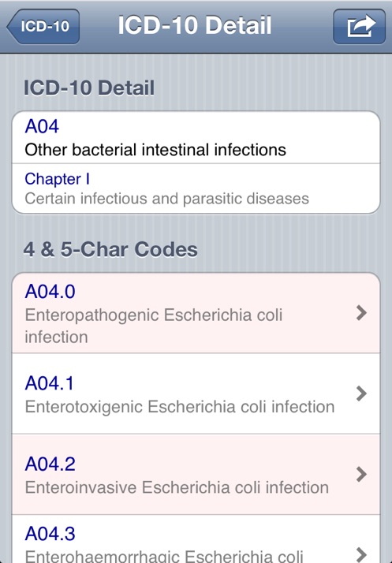Tap the 4 & 5-Char Codes section header
The image size is (392, 563).
[x=110, y=249]
